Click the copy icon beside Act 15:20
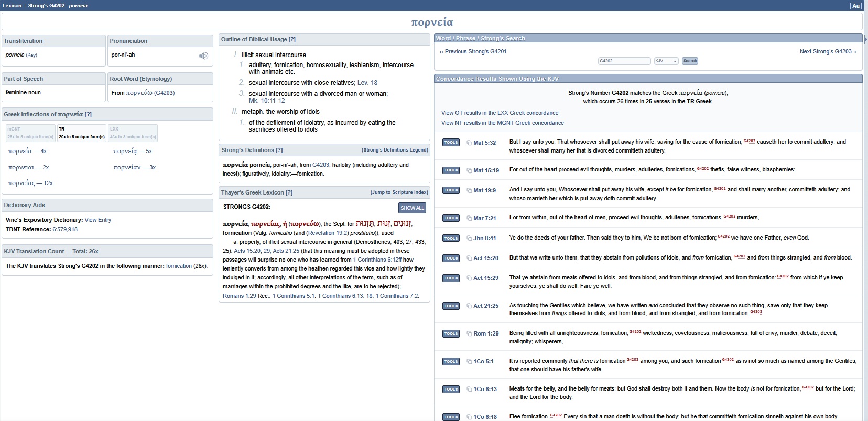The image size is (868, 421). [x=469, y=258]
